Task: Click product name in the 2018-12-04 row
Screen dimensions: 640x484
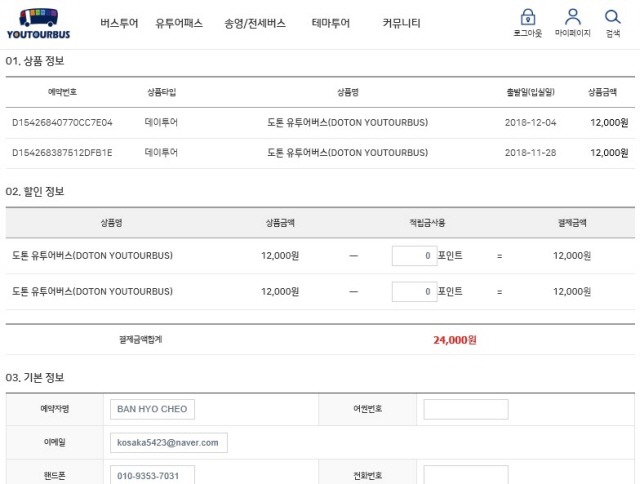Action: click(x=347, y=122)
